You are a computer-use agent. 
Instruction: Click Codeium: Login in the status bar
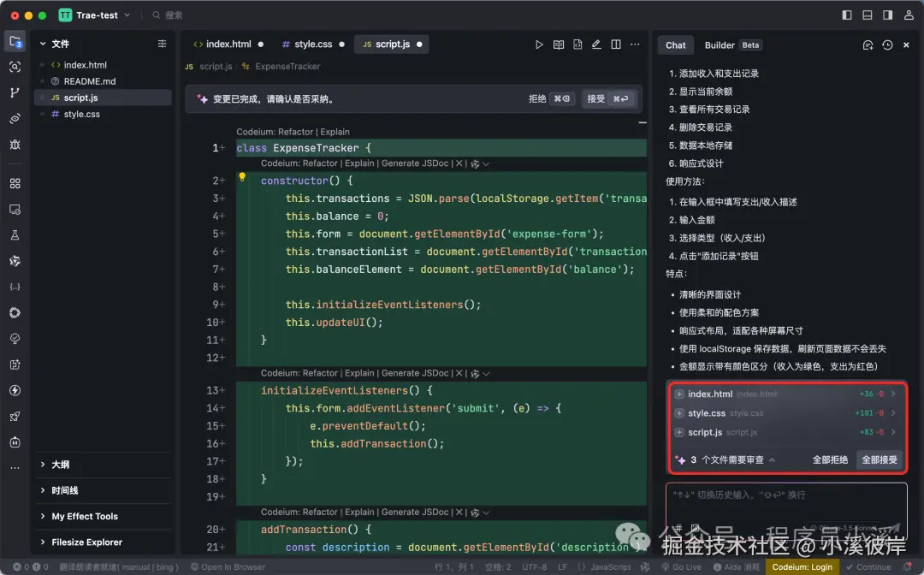802,566
